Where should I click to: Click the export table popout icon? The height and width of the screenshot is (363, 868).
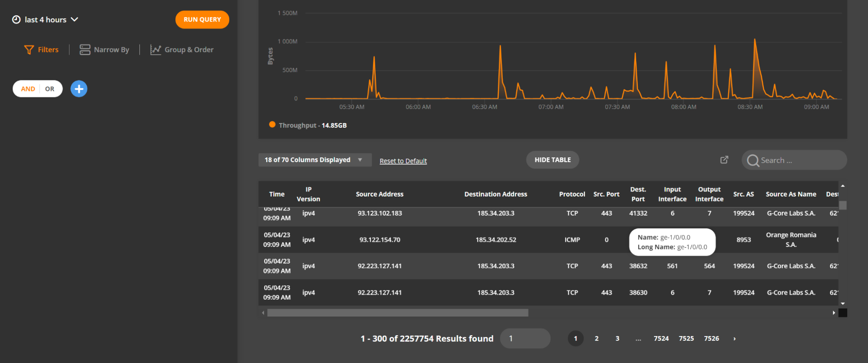(724, 160)
